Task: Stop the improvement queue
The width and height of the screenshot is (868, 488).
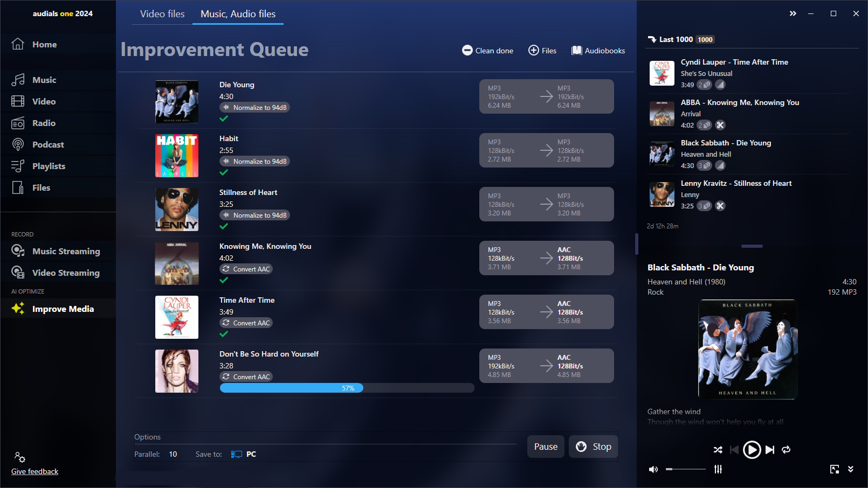Action: (x=594, y=447)
